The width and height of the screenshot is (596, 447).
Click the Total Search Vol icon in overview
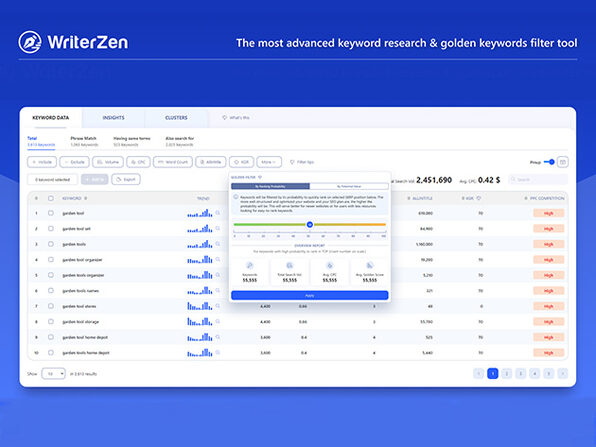pyautogui.click(x=290, y=265)
